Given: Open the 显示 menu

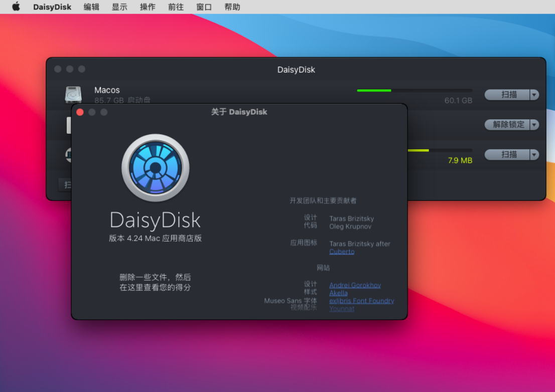Looking at the screenshot, I should [119, 7].
